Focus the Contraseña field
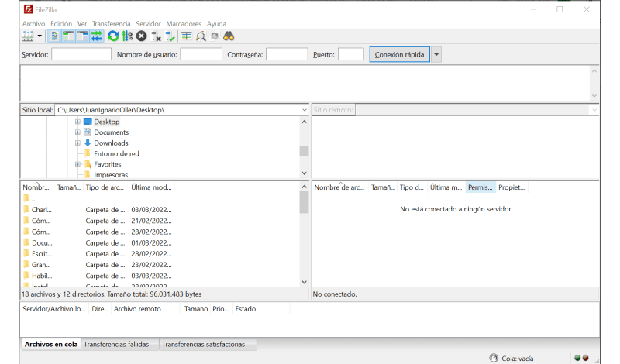Viewport: 620px width, 364px height. (x=287, y=54)
